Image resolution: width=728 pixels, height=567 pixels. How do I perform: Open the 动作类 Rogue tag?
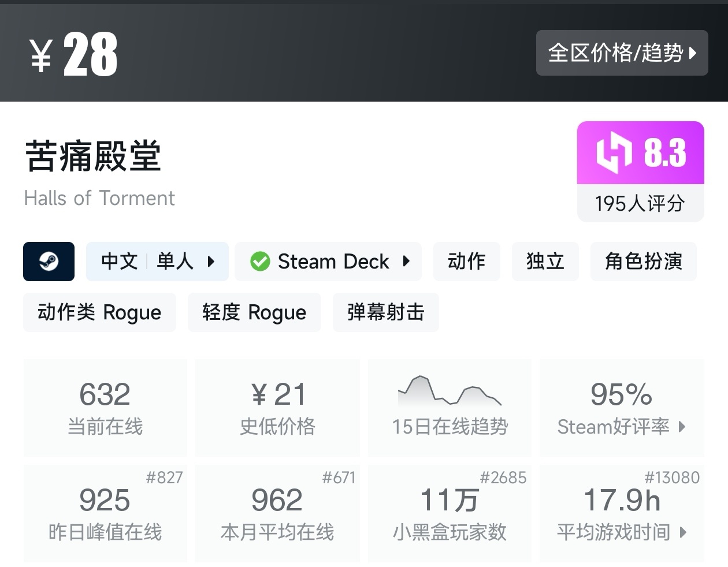point(99,312)
